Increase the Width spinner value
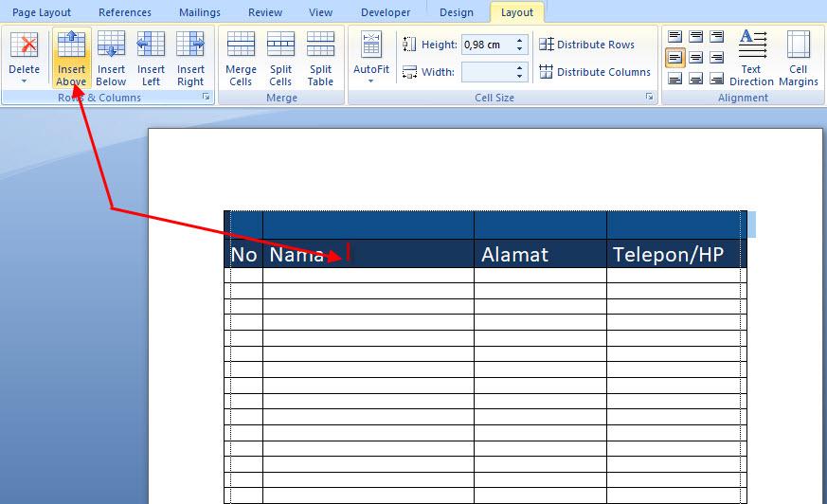 (519, 67)
